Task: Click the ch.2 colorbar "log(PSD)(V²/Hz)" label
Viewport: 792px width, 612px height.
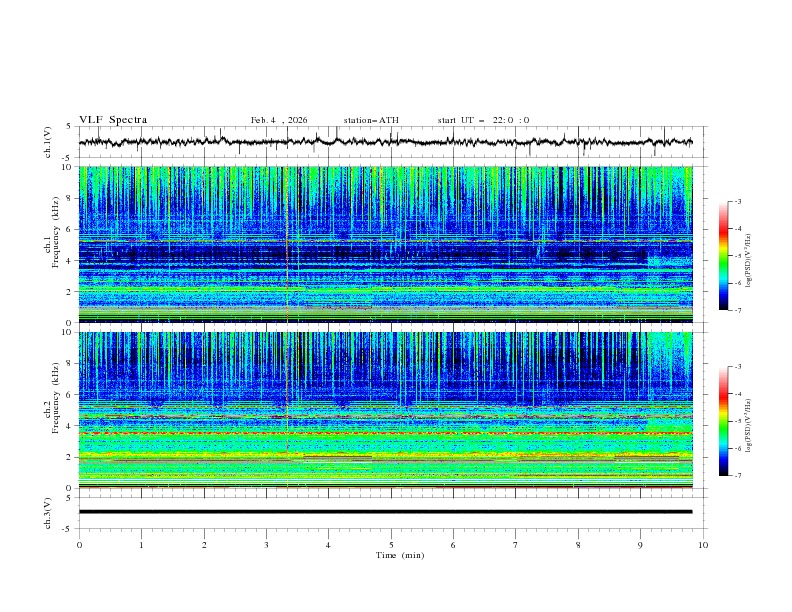Action: (748, 425)
